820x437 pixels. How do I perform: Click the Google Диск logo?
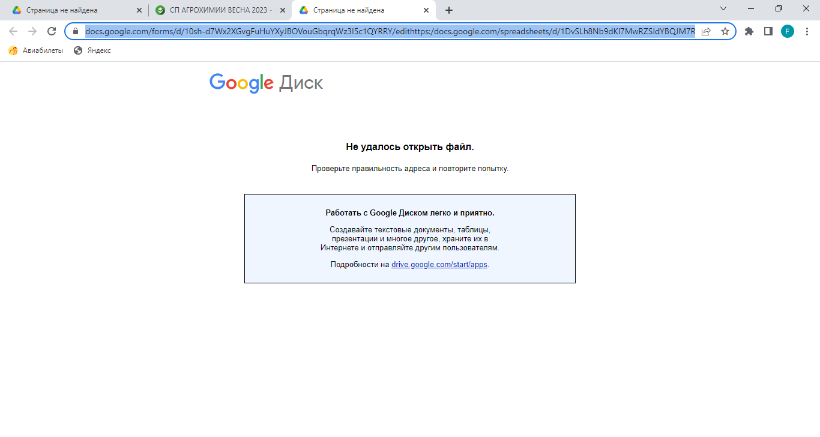pyautogui.click(x=266, y=83)
